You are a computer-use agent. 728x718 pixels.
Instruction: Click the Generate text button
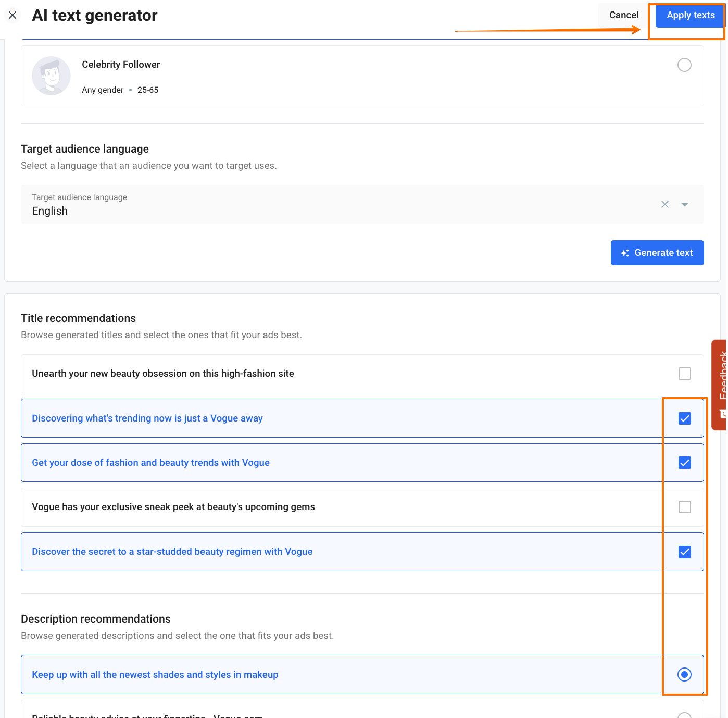point(657,253)
